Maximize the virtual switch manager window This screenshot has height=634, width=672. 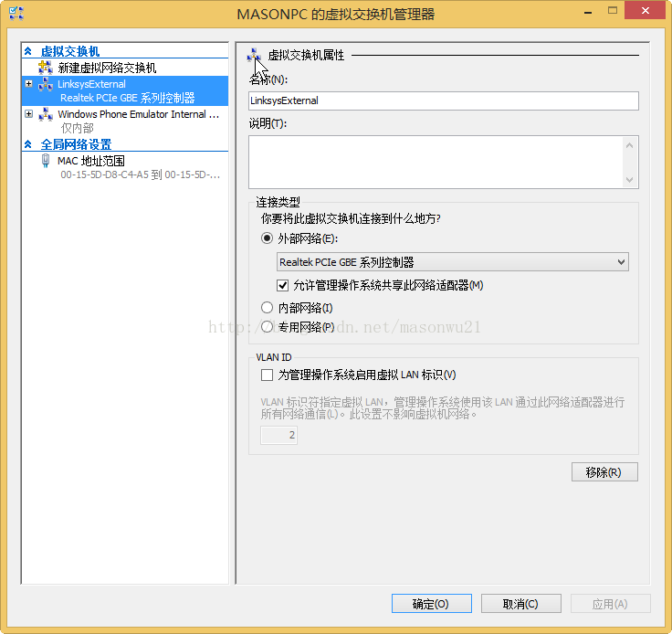click(613, 11)
